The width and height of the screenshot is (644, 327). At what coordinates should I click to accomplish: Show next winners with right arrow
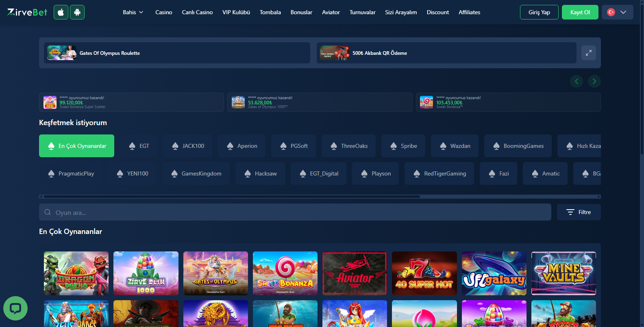594,81
